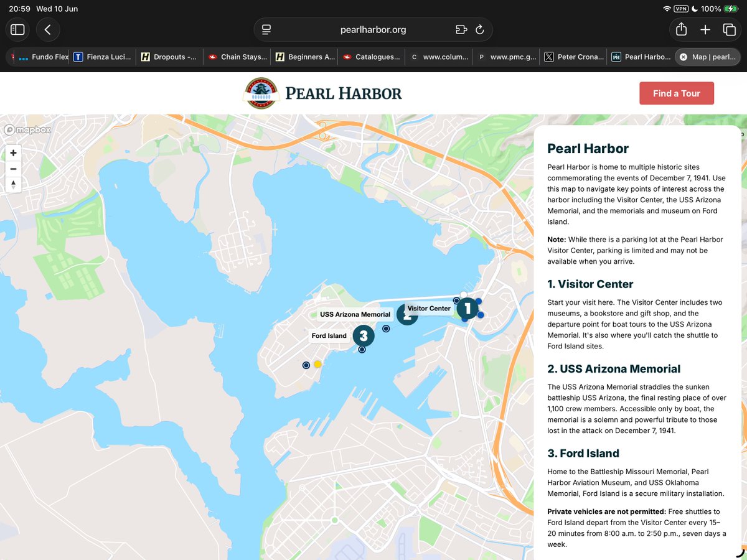Tap the 'Wed 10 Jun' date
The image size is (747, 560).
tap(57, 9)
